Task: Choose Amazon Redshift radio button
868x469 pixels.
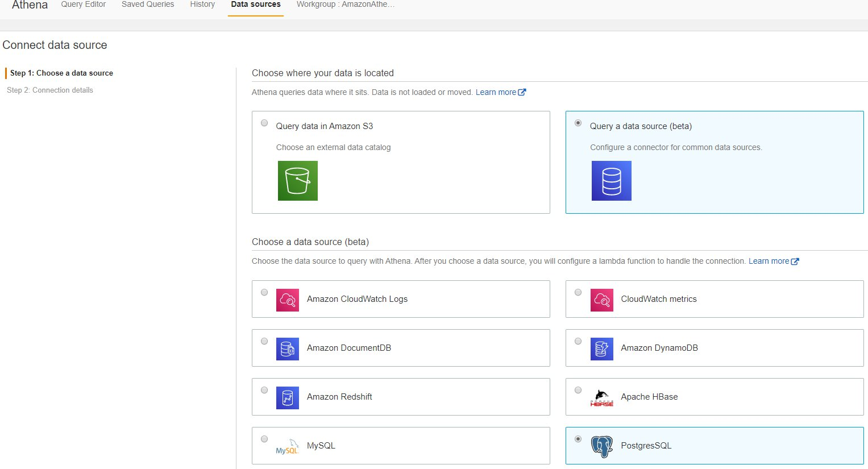Action: tap(264, 390)
